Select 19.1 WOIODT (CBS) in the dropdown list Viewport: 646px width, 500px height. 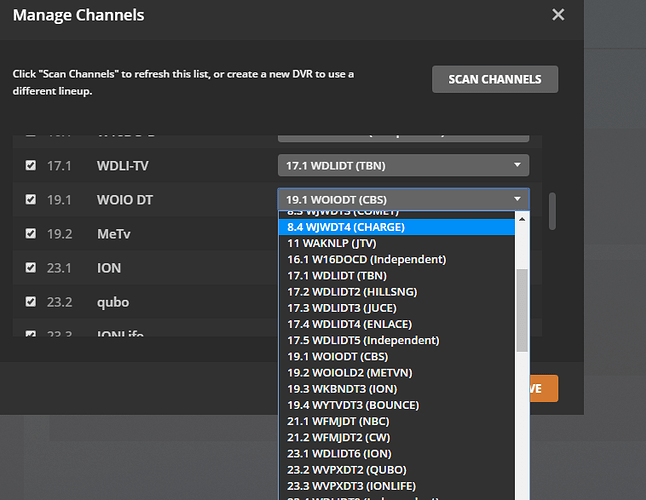pos(397,357)
